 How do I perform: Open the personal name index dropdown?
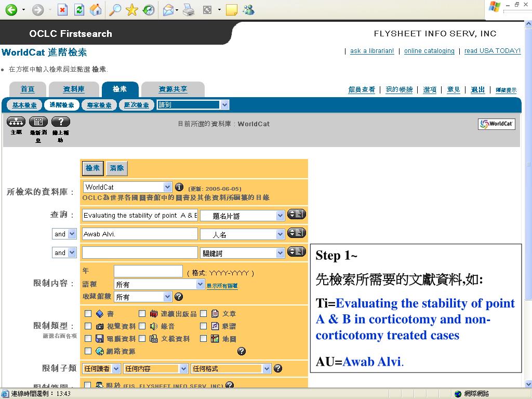(x=242, y=234)
